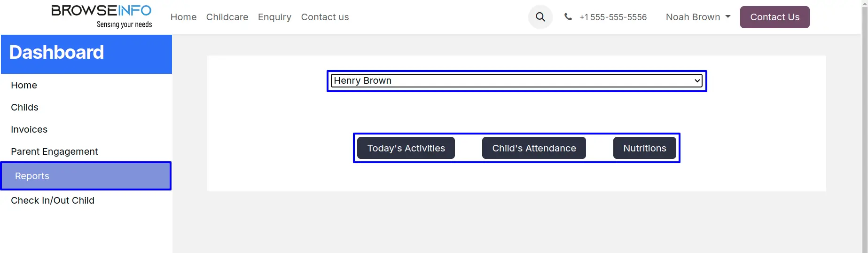Click the +1 555-555-5556 phone number
Image resolution: width=868 pixels, height=253 pixels.
point(613,17)
